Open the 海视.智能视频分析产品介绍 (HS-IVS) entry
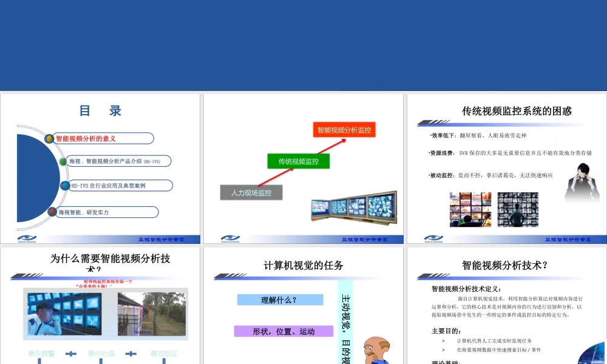 (x=119, y=161)
